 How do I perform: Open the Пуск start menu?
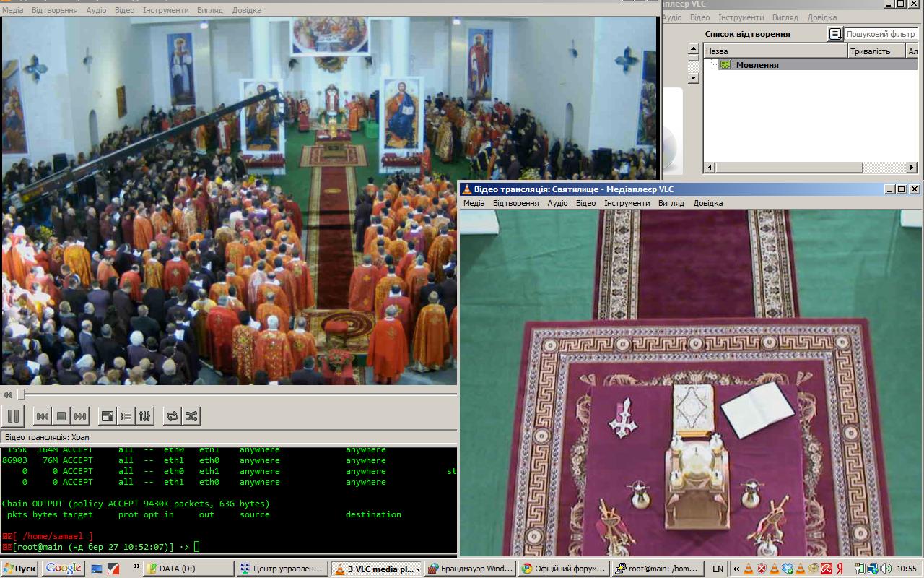[19, 569]
